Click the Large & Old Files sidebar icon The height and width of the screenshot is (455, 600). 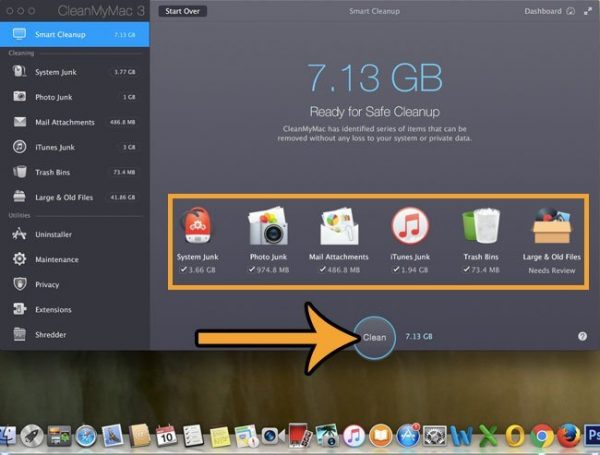pos(20,197)
